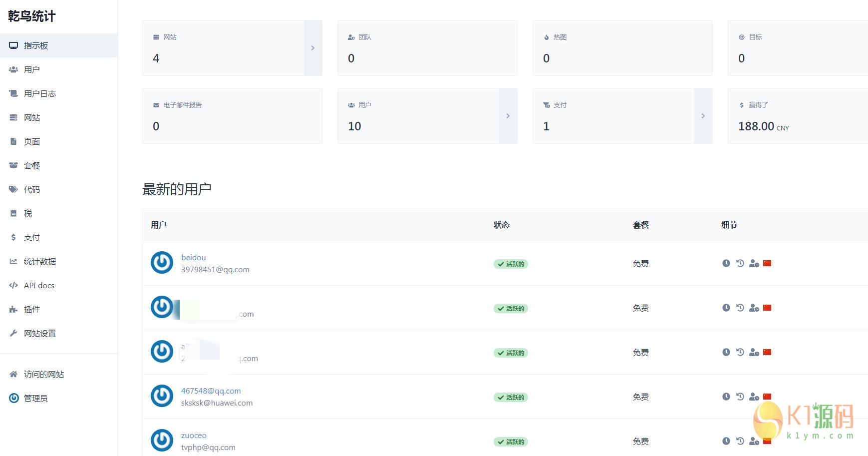Expand the 网站 card chevron arrow

pos(313,48)
